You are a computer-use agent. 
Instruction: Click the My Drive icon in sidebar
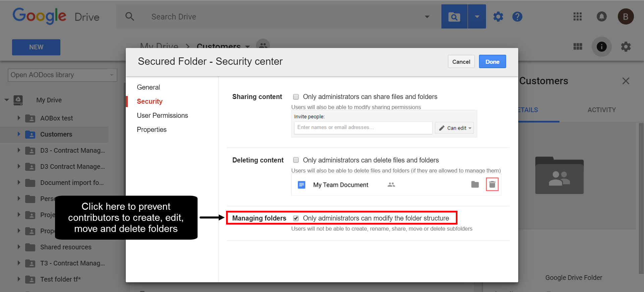(x=18, y=100)
